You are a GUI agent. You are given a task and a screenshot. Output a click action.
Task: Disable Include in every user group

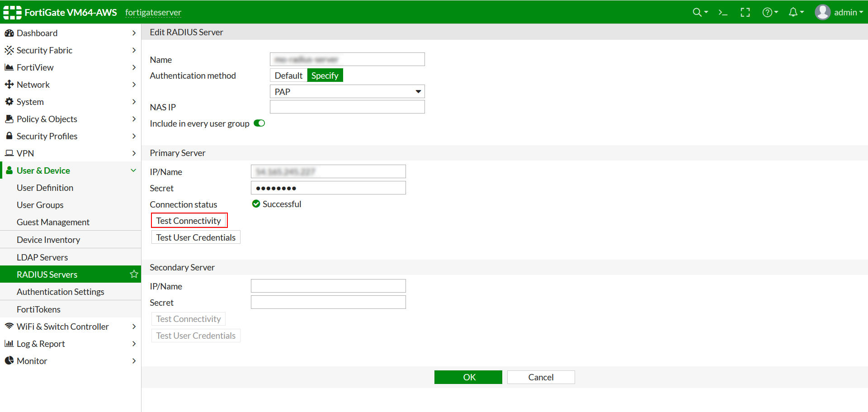tap(259, 123)
